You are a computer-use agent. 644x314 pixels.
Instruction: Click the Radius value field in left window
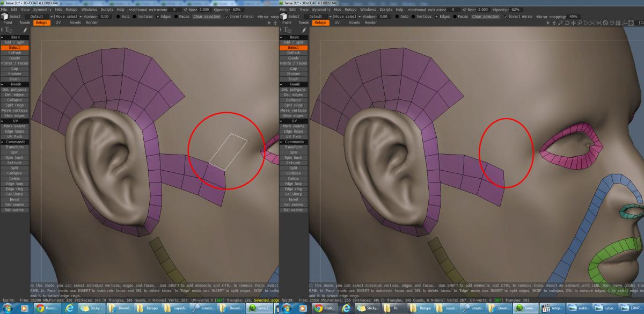105,17
